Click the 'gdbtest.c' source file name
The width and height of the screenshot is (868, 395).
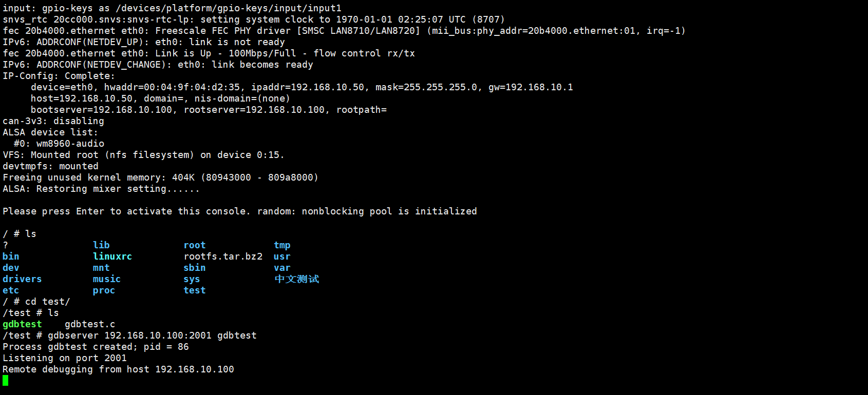coord(90,324)
